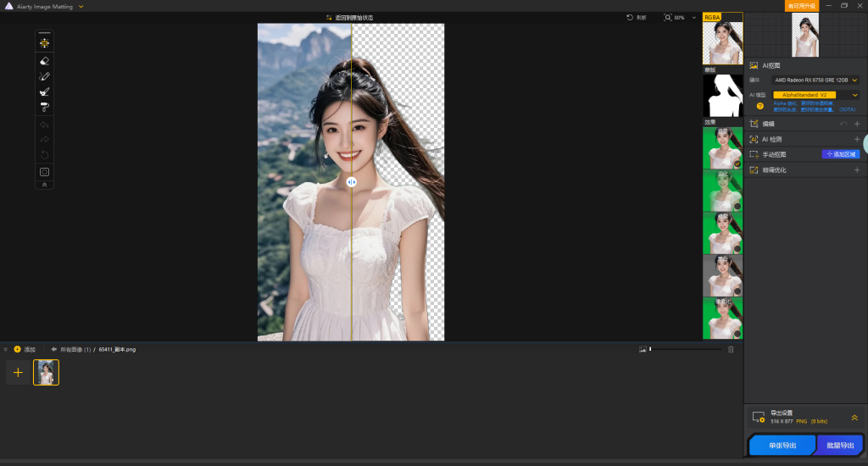868x466 pixels.
Task: Open the AlphaStandard V2 AI model dropdown
Action: (815, 95)
